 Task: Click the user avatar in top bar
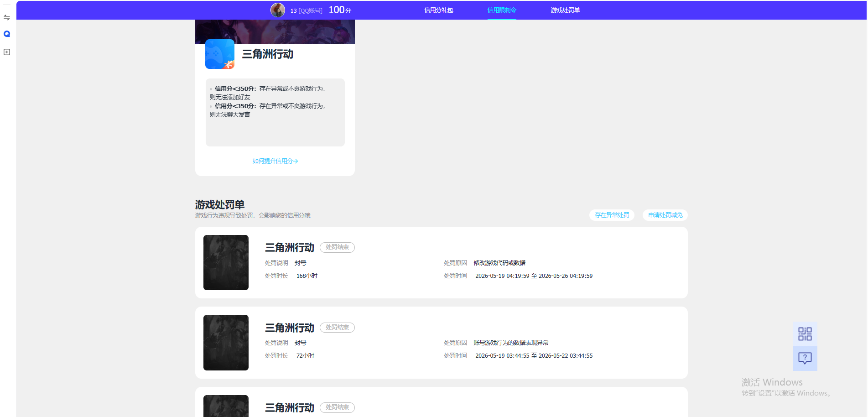(x=277, y=10)
